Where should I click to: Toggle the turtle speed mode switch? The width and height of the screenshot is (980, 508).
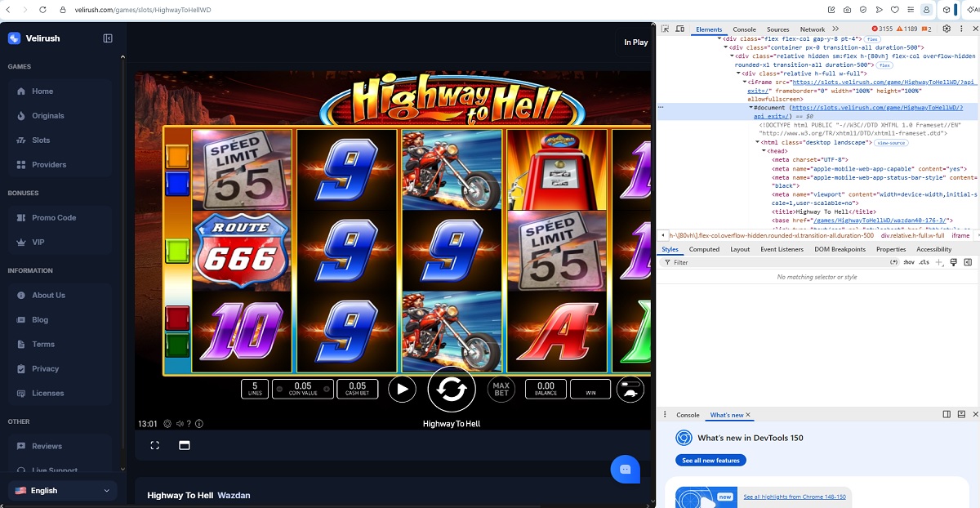[x=629, y=389]
